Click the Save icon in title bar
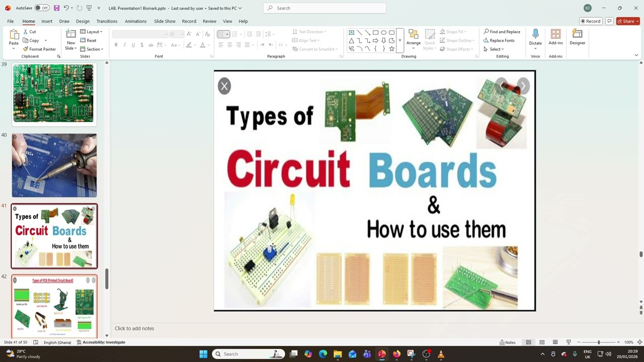The height and width of the screenshot is (362, 644). 56,8
